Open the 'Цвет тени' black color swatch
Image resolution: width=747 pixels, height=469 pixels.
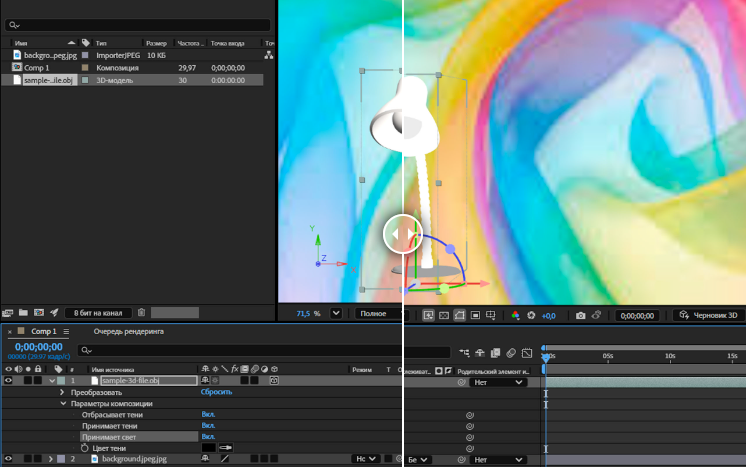[x=208, y=448]
